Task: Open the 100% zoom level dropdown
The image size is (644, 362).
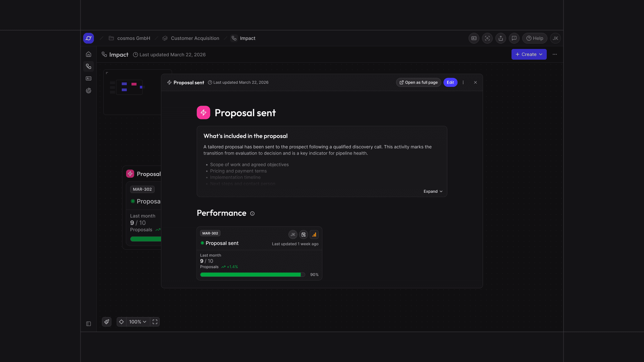Action: coord(138,322)
